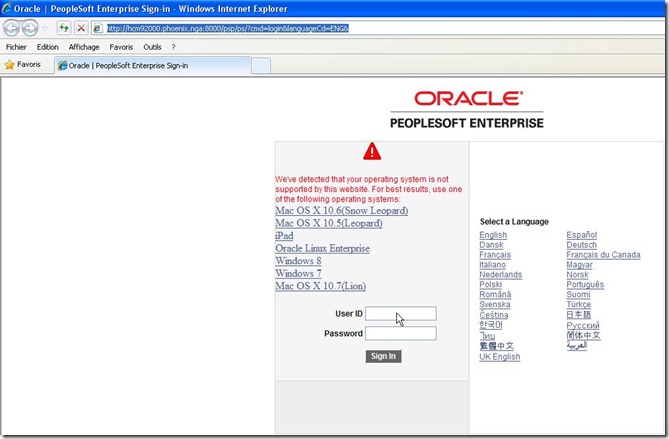Click the red X Stop loading icon
Image resolution: width=669 pixels, height=439 pixels.
81,28
